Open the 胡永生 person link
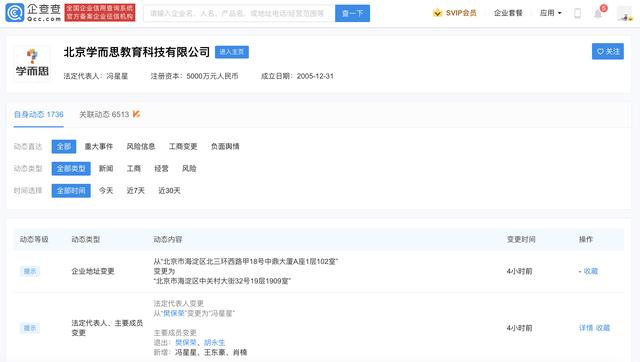The image size is (640, 362). [x=214, y=342]
